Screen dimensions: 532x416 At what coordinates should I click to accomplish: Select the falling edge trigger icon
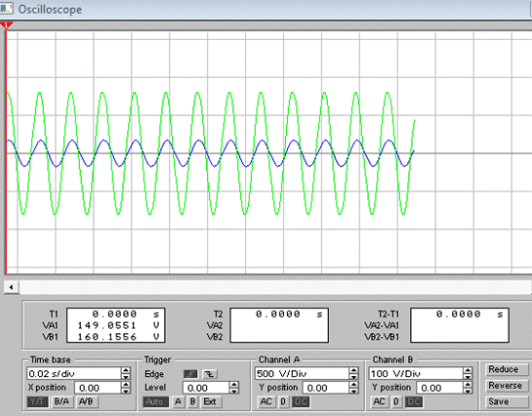(210, 374)
